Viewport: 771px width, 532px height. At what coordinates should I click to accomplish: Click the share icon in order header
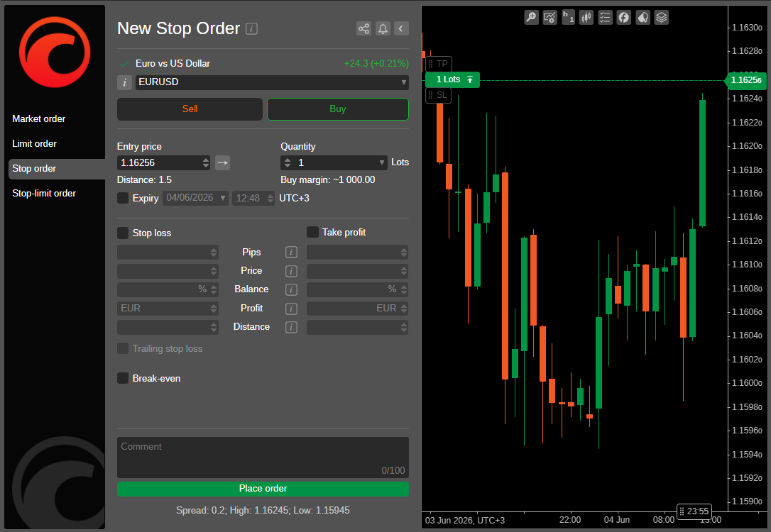pyautogui.click(x=364, y=28)
